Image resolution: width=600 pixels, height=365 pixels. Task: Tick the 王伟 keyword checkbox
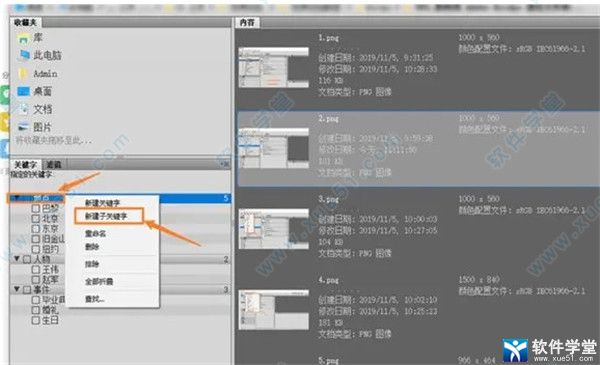(36, 269)
